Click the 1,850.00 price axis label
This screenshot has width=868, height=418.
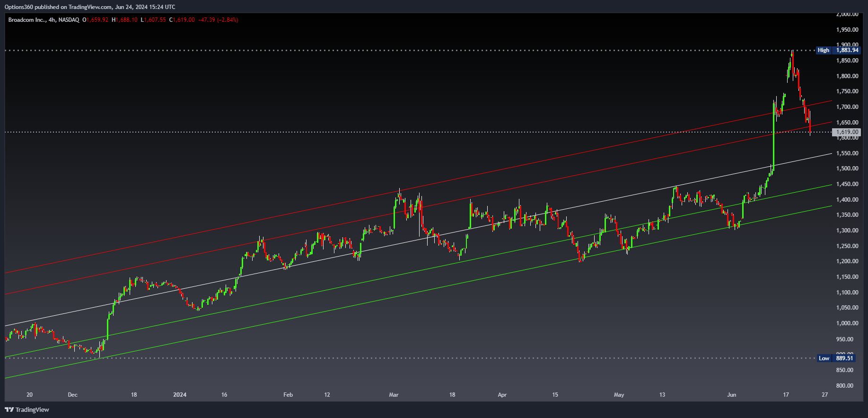[x=847, y=61]
